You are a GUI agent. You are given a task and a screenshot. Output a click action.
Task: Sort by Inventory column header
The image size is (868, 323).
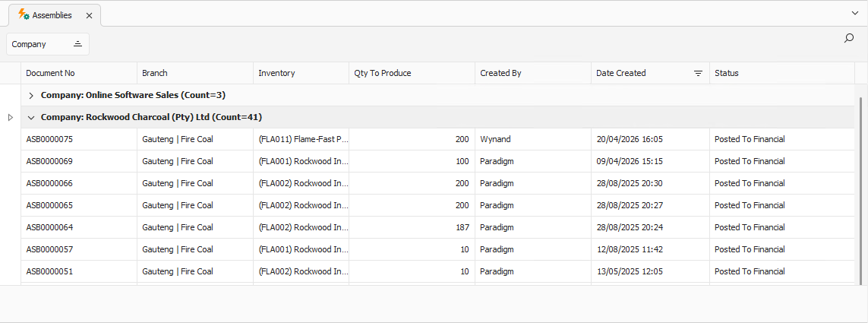[x=301, y=73]
